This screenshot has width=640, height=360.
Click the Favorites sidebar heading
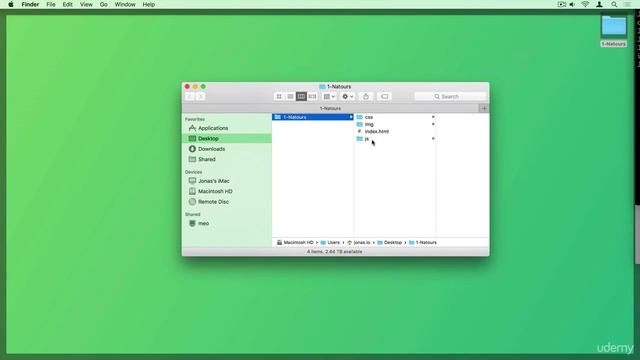195,119
